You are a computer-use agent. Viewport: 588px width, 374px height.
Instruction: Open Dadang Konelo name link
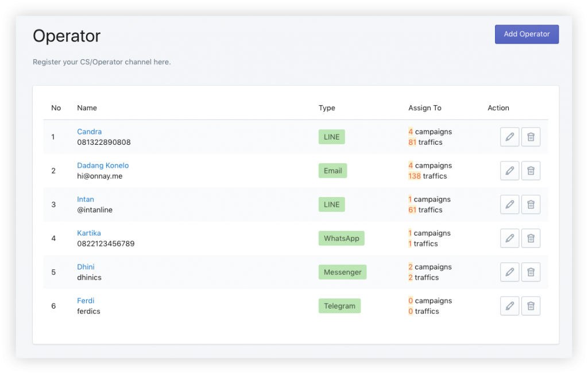point(103,165)
